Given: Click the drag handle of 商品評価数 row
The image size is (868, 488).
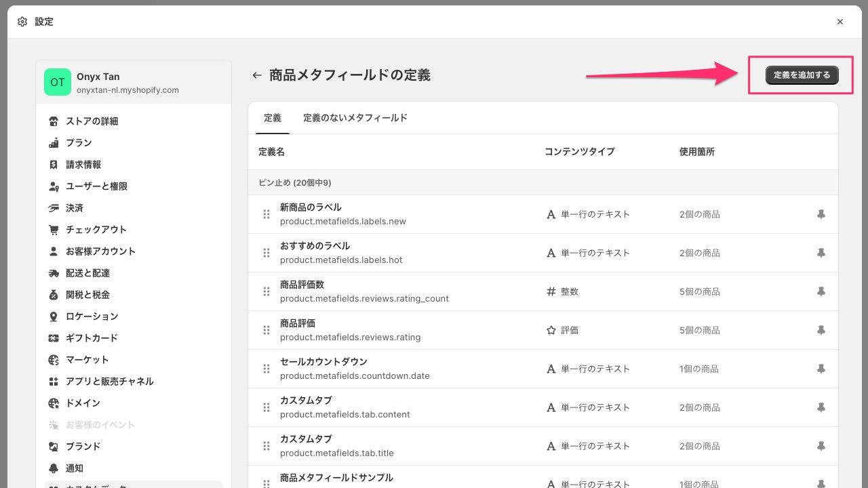Looking at the screenshot, I should (x=267, y=291).
